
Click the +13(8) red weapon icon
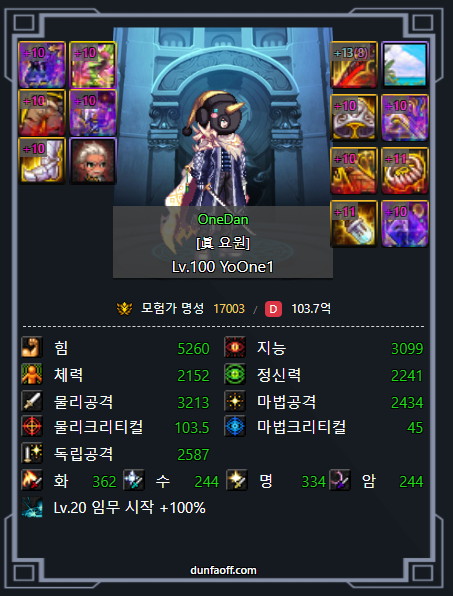(x=354, y=65)
